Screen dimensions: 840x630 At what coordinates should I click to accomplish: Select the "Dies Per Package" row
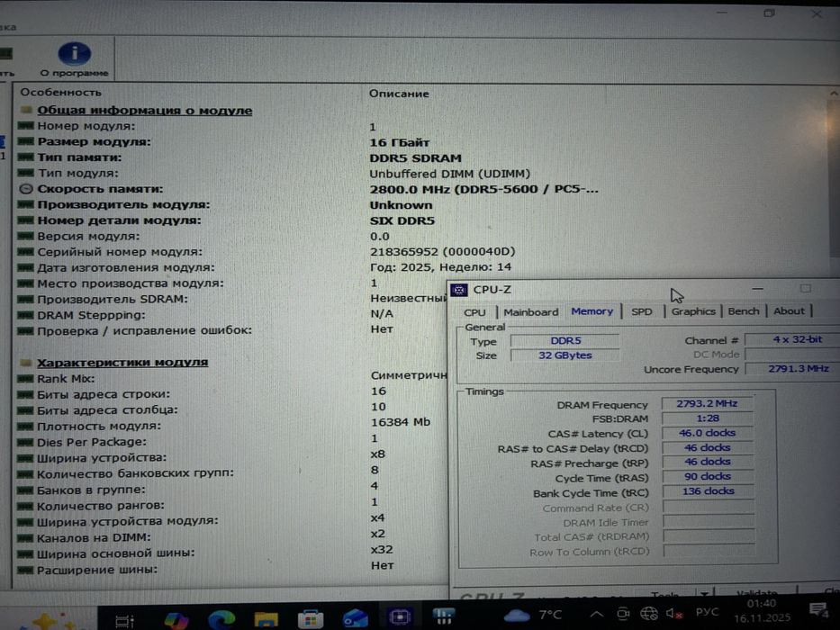[x=198, y=442]
